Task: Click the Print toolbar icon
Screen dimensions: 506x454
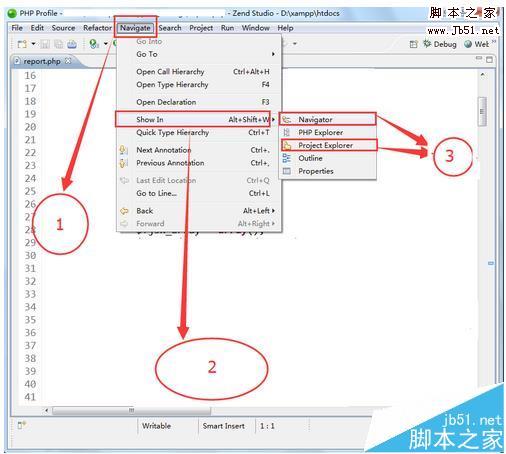Action: (72, 44)
